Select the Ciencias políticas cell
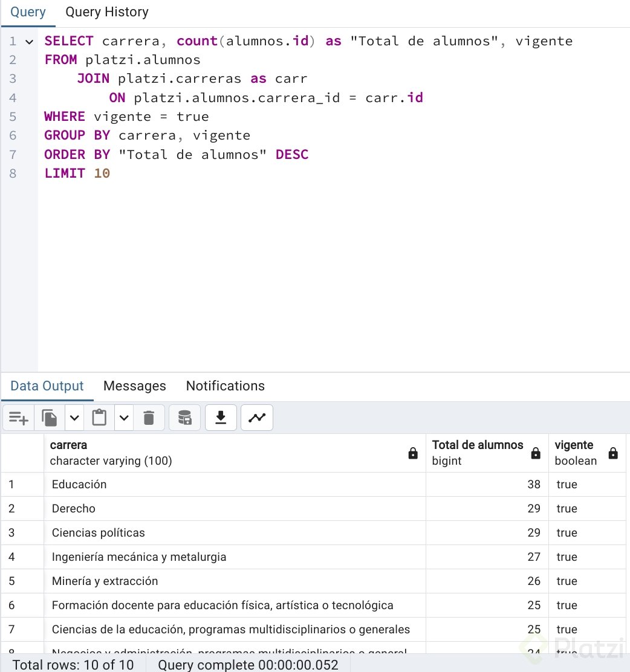This screenshot has height=672, width=630. click(235, 533)
